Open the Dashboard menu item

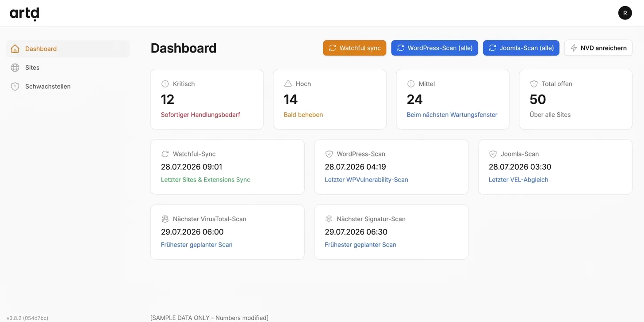tap(68, 49)
